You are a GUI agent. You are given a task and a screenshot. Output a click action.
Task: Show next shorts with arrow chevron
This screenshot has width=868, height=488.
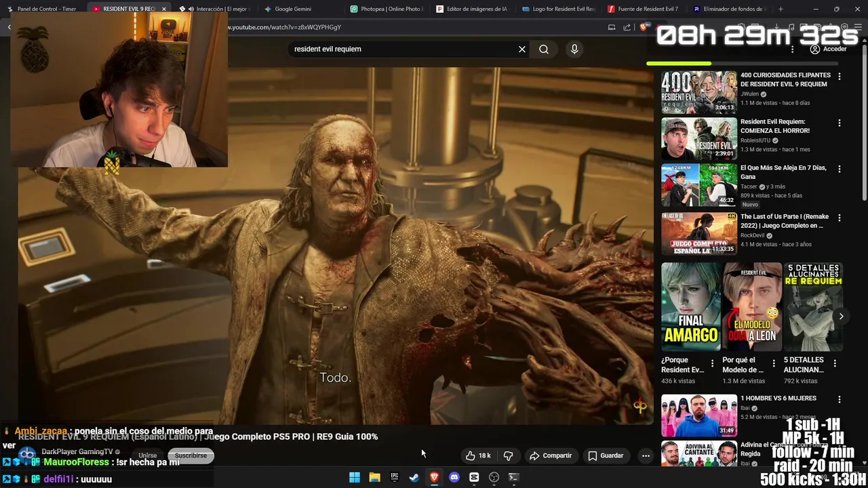point(841,317)
